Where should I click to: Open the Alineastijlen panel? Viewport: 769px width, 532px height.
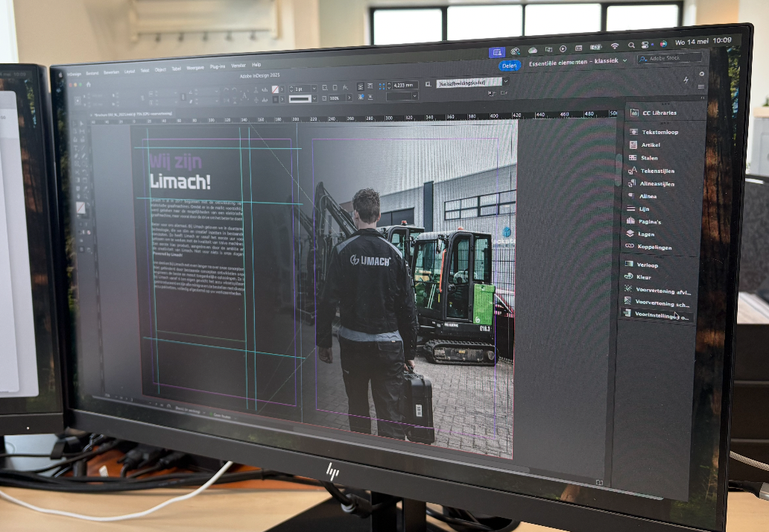pos(652,183)
